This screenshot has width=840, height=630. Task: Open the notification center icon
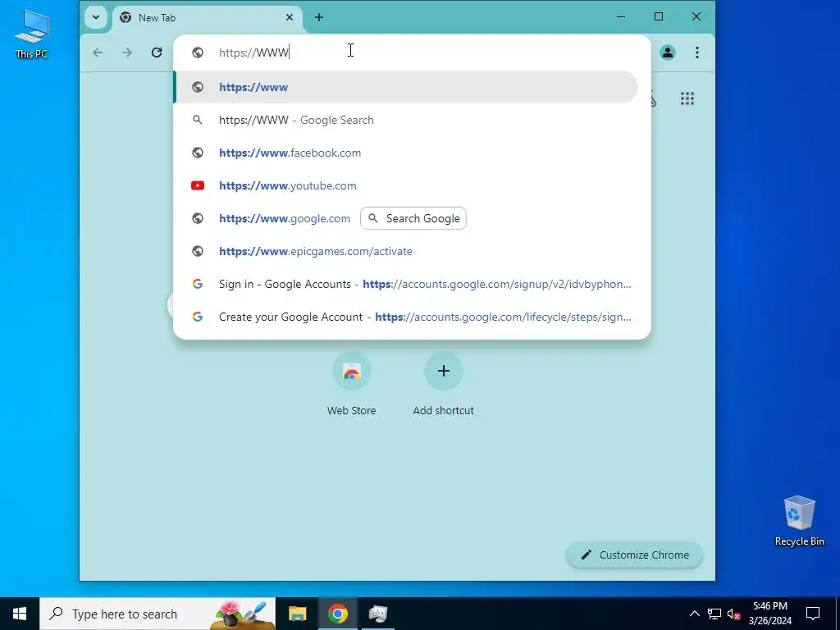tap(813, 614)
